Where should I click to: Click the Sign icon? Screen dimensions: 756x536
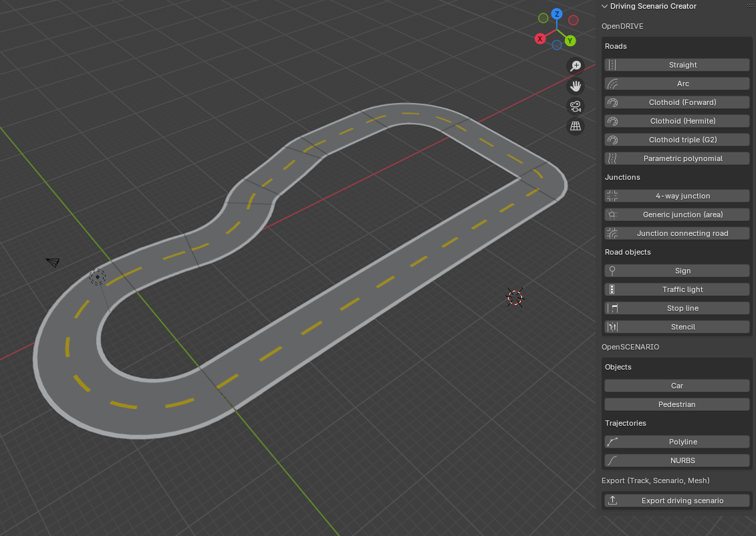(x=612, y=271)
